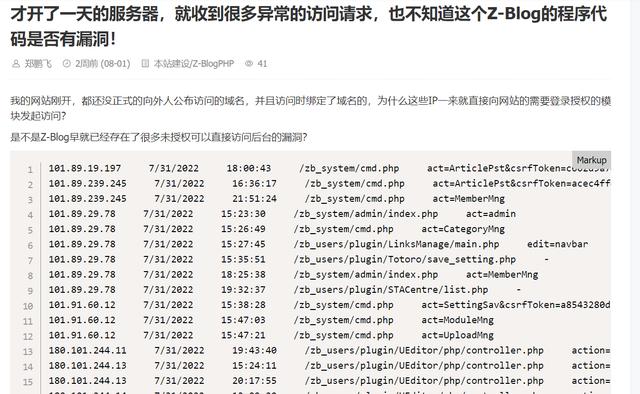Viewport: 640px width, 394px height.
Task: Click line number 10 in code gutter
Action: [28, 306]
